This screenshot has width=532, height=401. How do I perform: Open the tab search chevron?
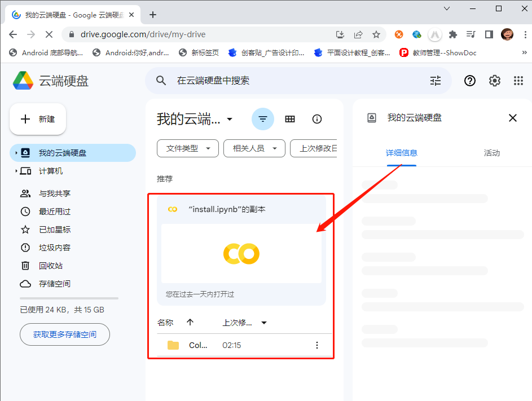coord(447,8)
